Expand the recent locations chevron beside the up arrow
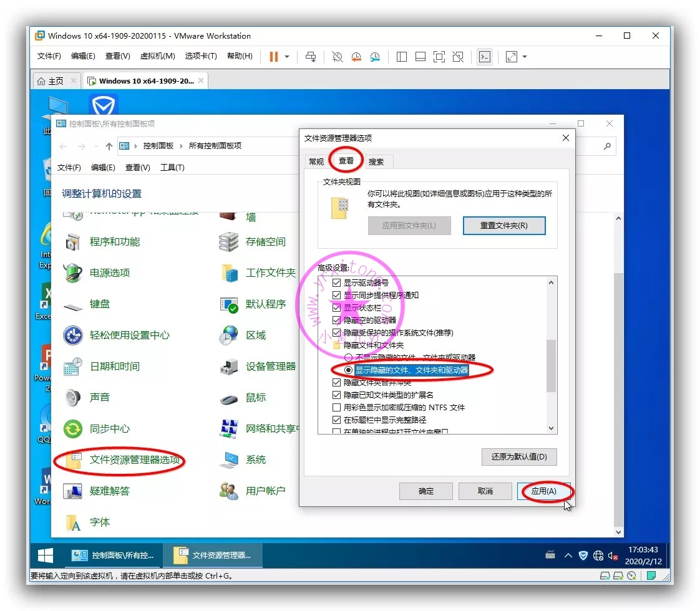Image resolution: width=700 pixels, height=611 pixels. (x=95, y=146)
